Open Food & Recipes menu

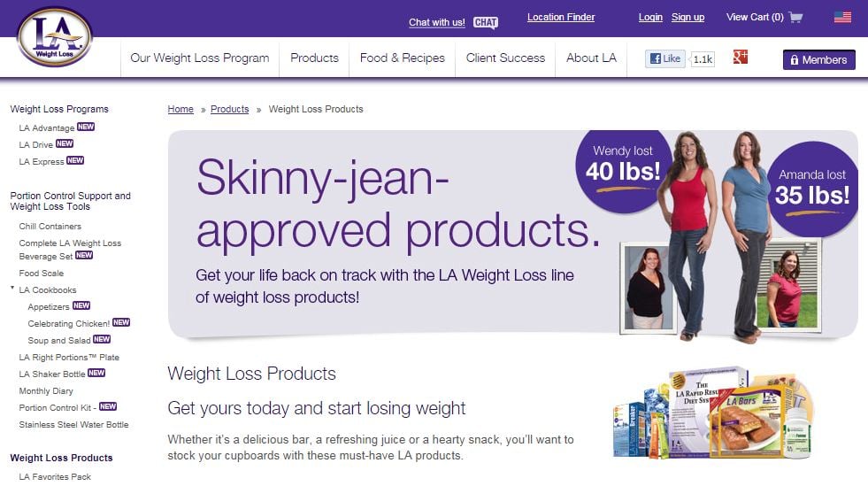(403, 58)
